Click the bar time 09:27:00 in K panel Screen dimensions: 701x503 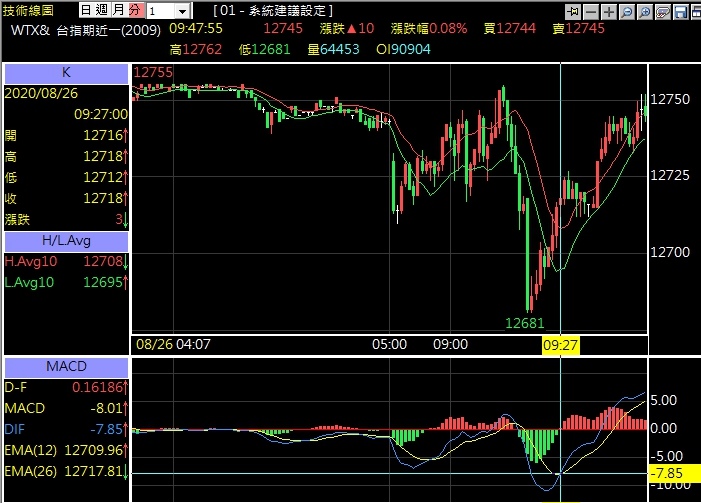101,114
